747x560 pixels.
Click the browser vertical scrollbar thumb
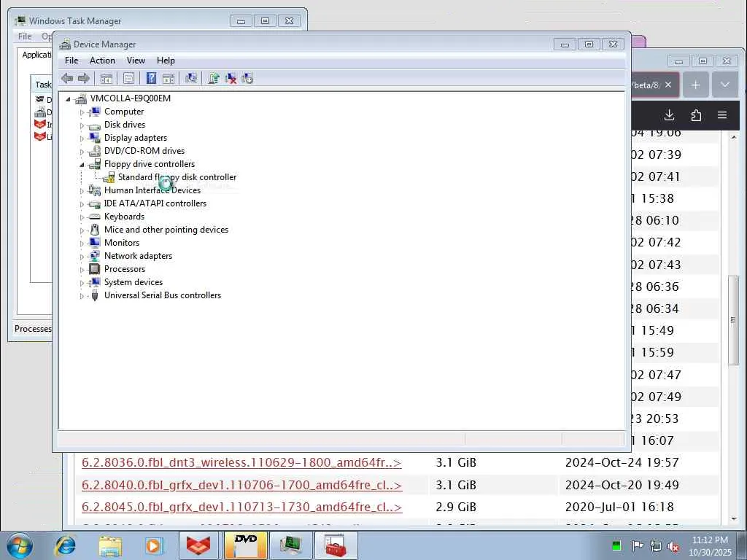coord(734,320)
